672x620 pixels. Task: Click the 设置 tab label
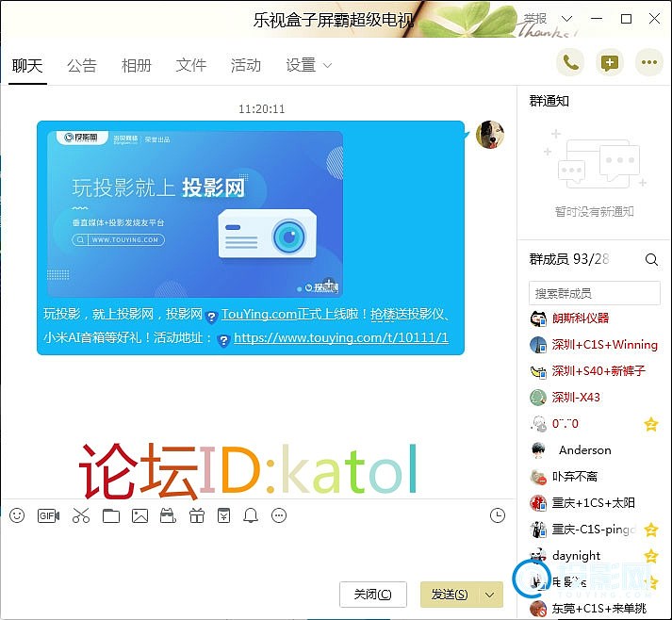pos(301,66)
